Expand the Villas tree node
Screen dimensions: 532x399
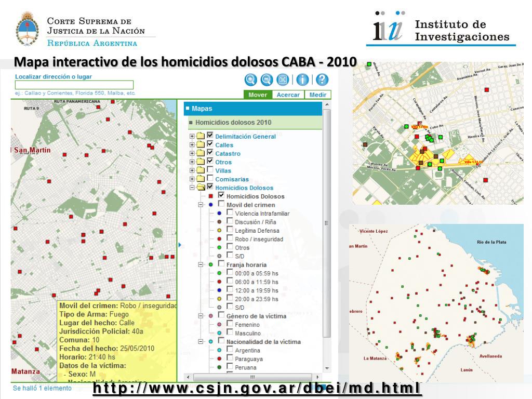click(192, 170)
